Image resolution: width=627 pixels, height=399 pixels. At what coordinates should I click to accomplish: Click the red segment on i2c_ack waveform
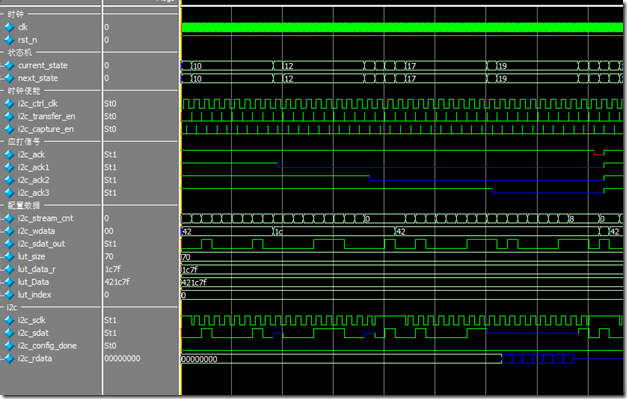[599, 153]
